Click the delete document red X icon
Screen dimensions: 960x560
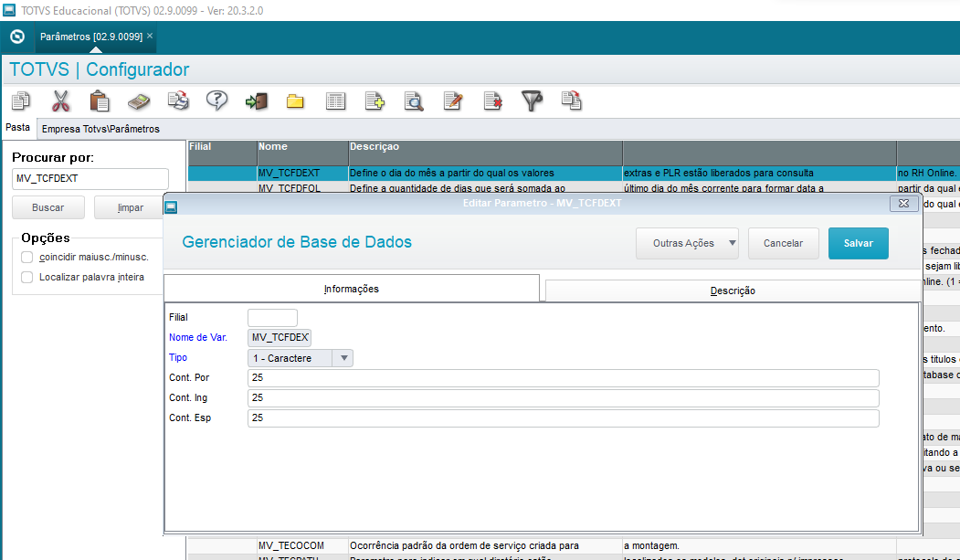(493, 101)
